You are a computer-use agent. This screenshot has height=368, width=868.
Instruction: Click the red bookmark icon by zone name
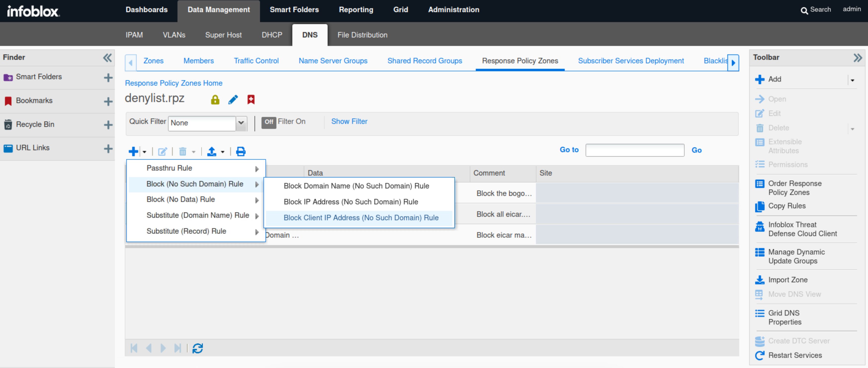251,100
